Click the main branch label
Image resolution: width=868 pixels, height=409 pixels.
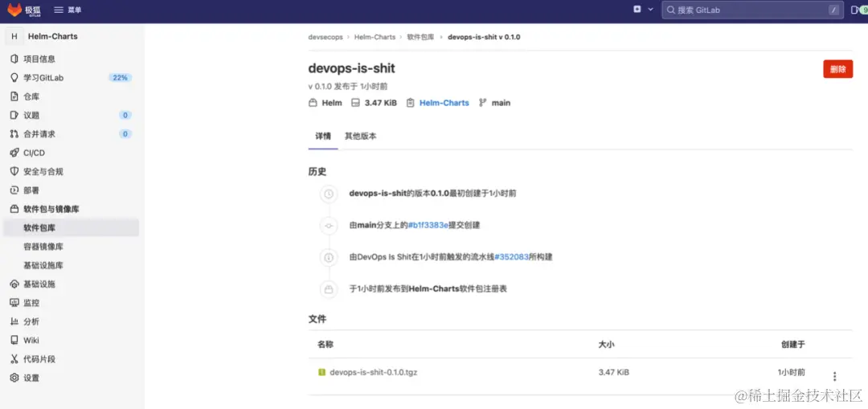501,103
